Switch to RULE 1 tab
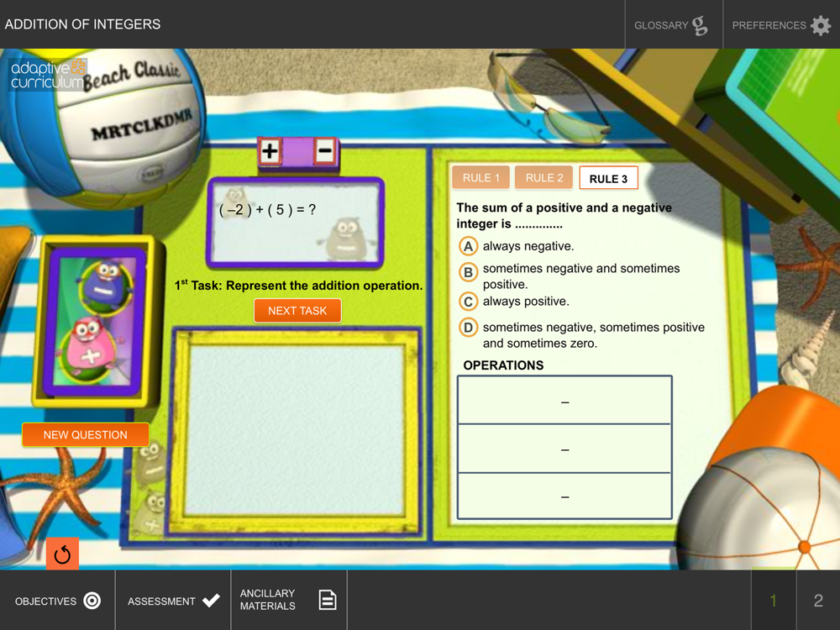The width and height of the screenshot is (840, 630). 480,178
